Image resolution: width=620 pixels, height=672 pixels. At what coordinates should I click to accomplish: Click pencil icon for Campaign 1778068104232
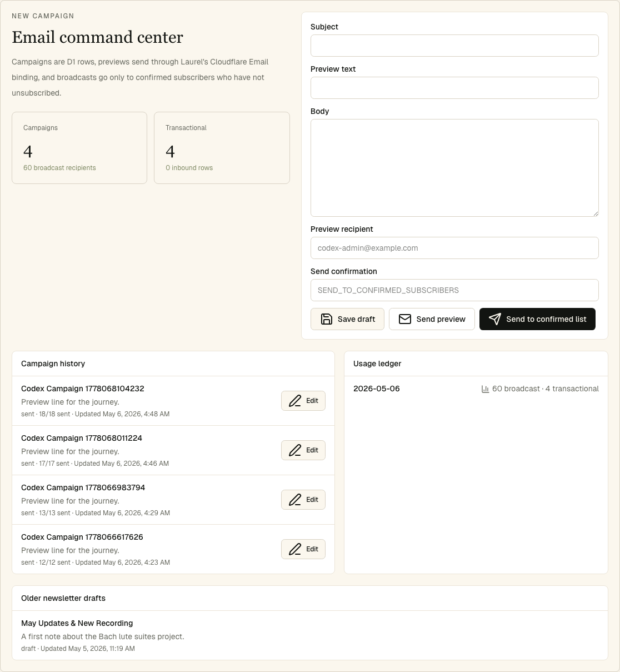[295, 401]
